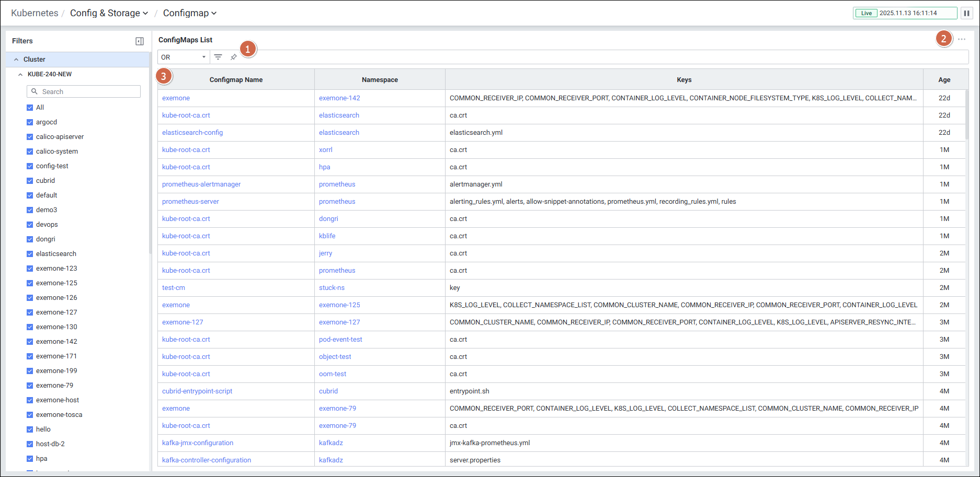
Task: Collapse the Cluster section arrow
Action: click(16, 60)
